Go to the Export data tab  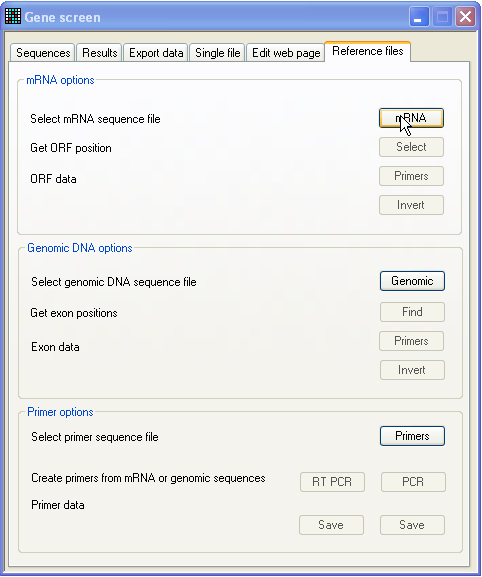click(x=156, y=53)
